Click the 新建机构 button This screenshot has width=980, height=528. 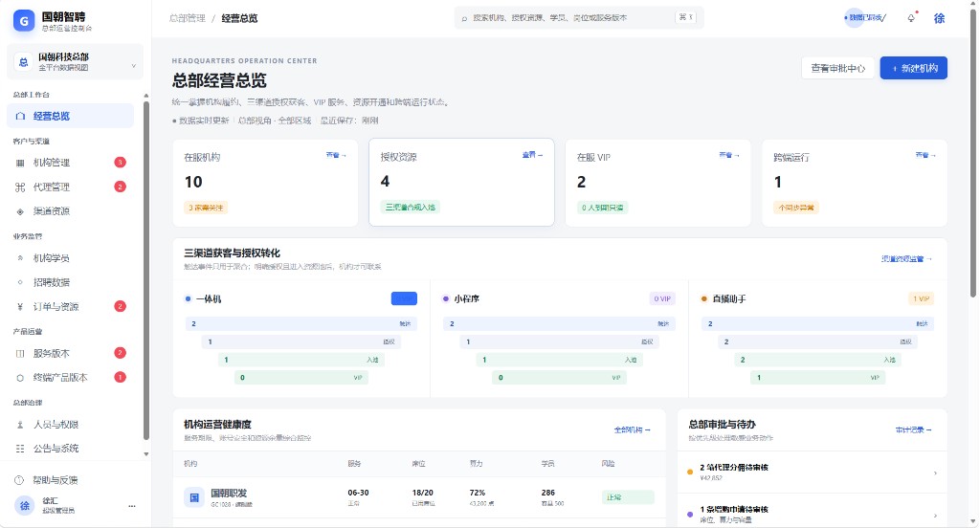[914, 68]
